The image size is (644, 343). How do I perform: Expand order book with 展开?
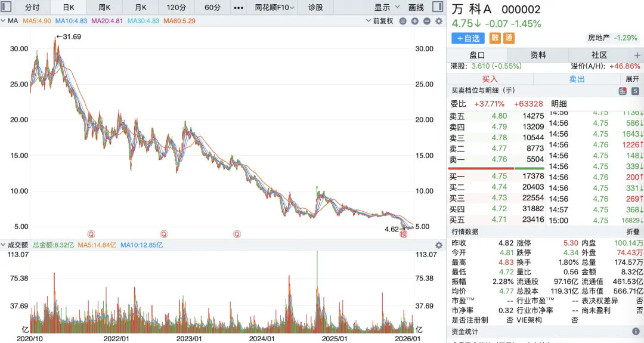click(632, 79)
